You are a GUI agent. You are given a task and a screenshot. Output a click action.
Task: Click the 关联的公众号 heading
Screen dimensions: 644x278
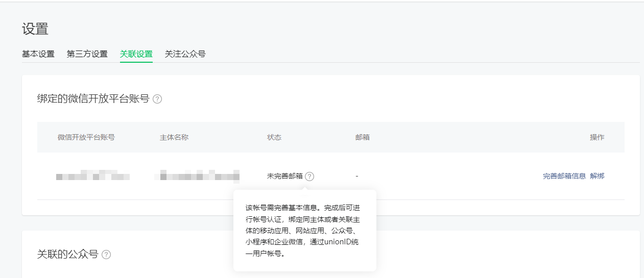(x=68, y=254)
